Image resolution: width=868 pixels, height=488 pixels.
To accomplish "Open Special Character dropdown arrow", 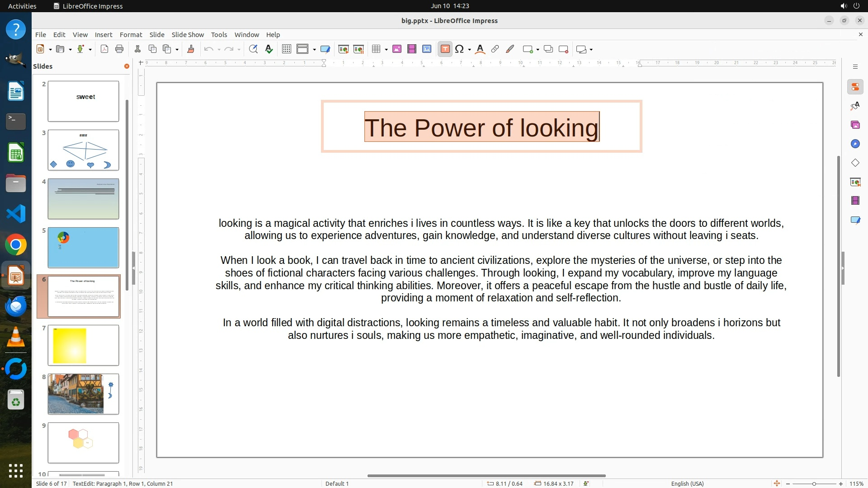I will pyautogui.click(x=470, y=49).
